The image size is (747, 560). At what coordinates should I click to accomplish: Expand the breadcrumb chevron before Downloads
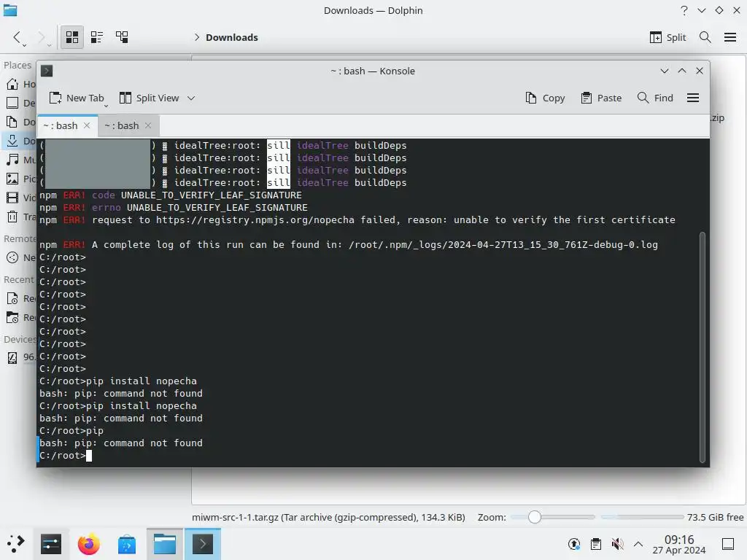196,37
